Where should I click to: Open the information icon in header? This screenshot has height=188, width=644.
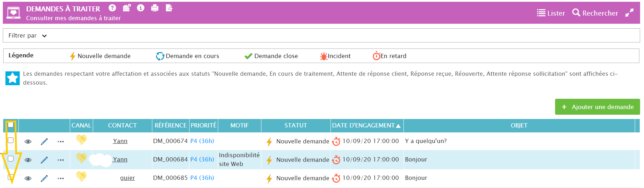click(141, 8)
